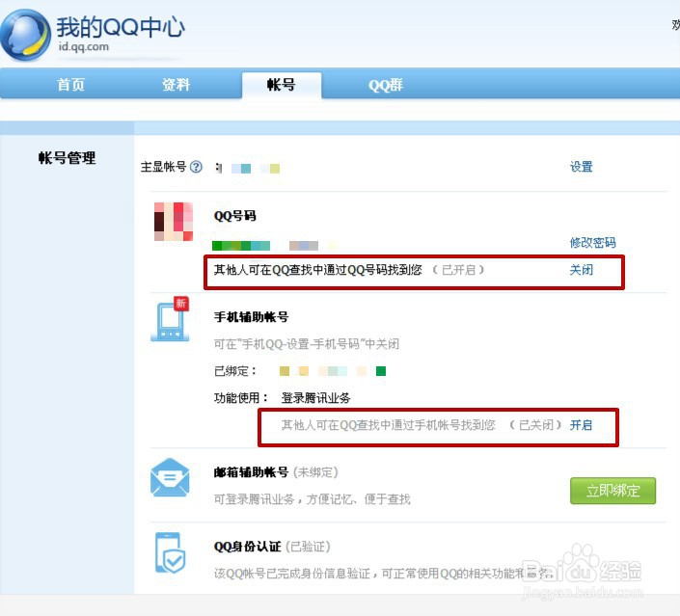Click the id.qq.com text under logo
The image size is (680, 616).
pyautogui.click(x=84, y=47)
